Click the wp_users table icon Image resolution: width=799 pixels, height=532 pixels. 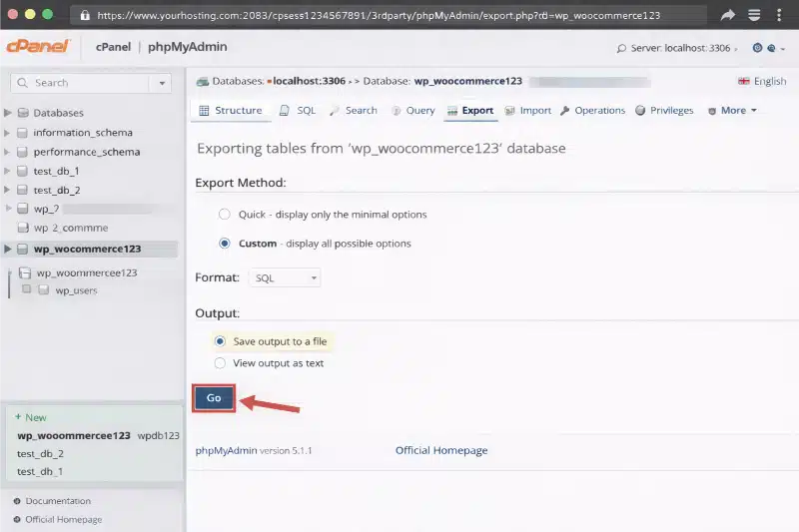coord(44,289)
